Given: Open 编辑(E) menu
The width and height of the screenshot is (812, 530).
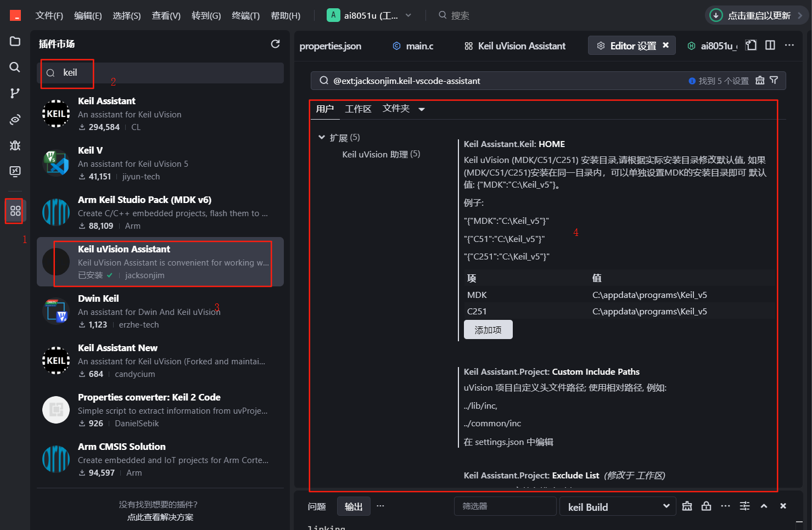Looking at the screenshot, I should 88,15.
